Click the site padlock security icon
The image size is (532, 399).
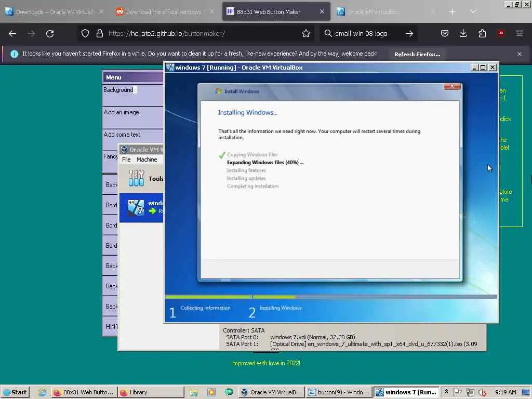(99, 33)
